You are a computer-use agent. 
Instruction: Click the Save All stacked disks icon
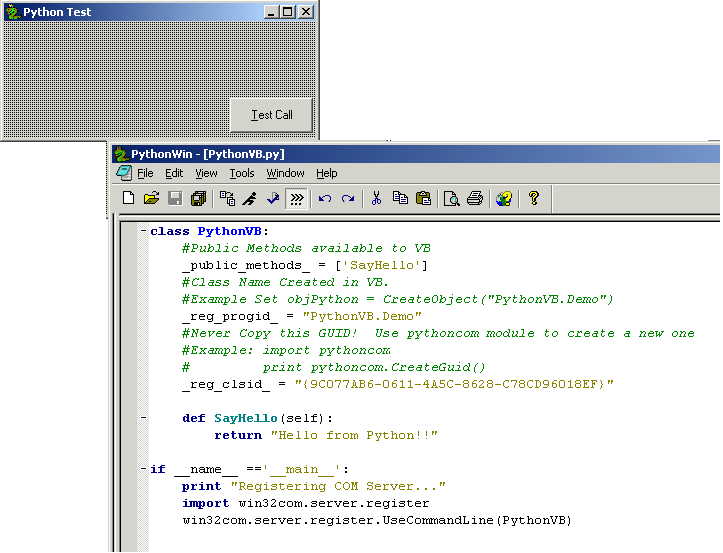pyautogui.click(x=198, y=198)
